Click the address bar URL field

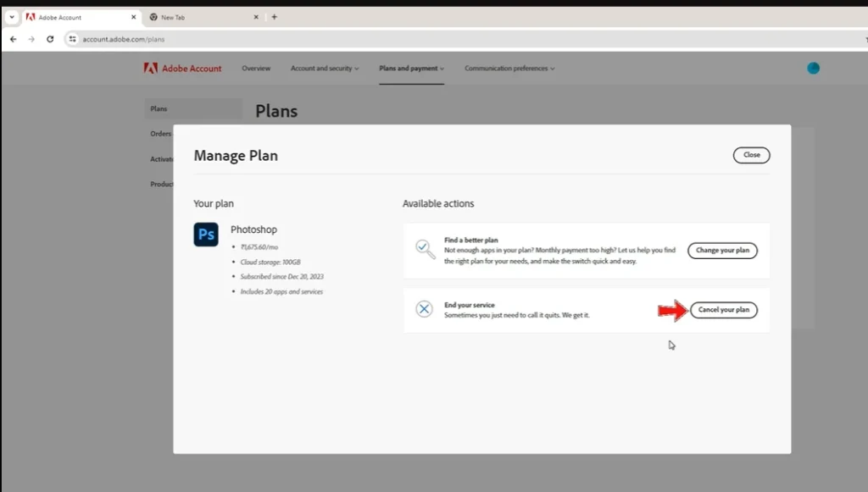(x=465, y=39)
